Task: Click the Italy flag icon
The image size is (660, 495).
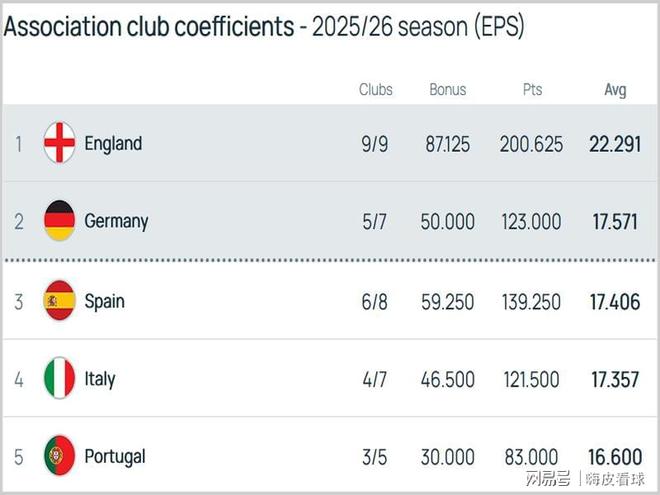Action: tap(60, 378)
